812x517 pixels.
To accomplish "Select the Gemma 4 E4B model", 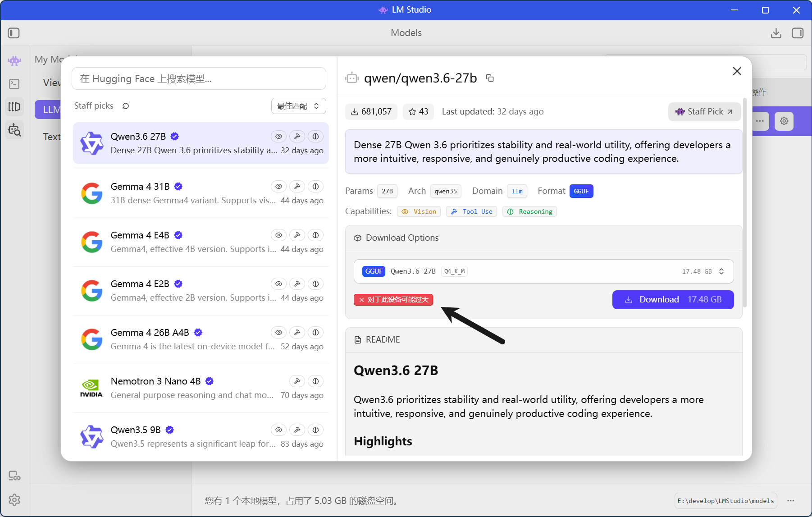I will point(201,242).
